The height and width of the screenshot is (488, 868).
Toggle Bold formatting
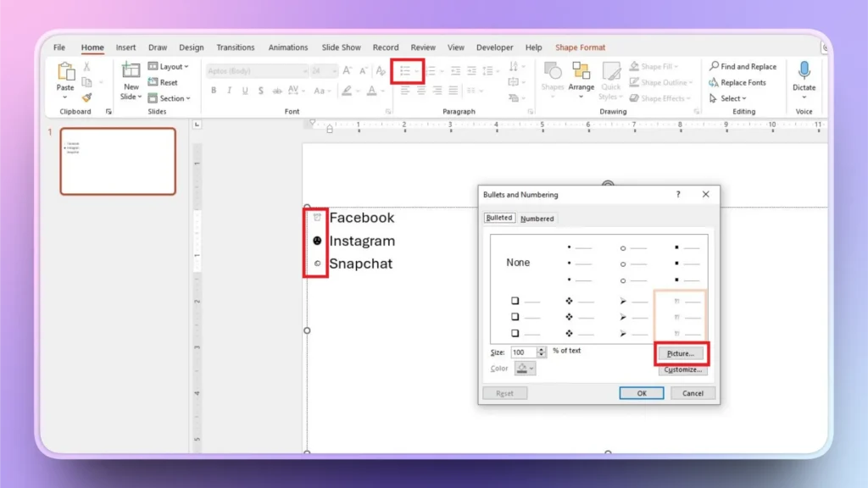point(213,88)
